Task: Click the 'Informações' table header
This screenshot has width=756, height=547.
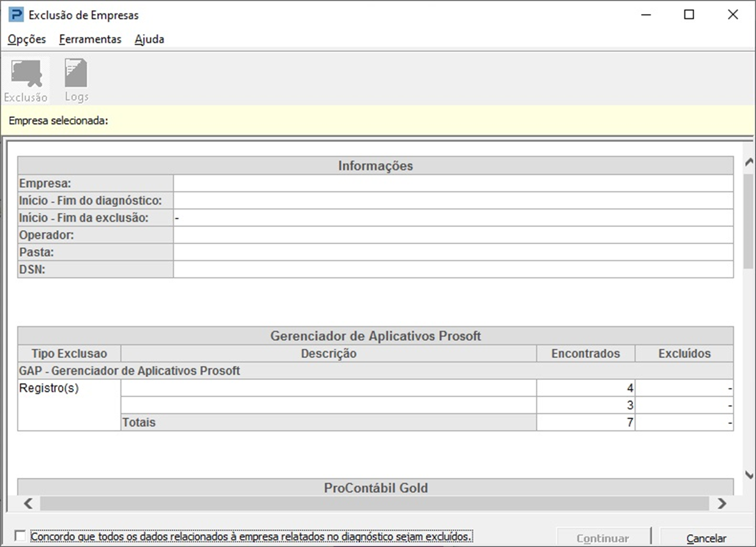Action: point(376,166)
